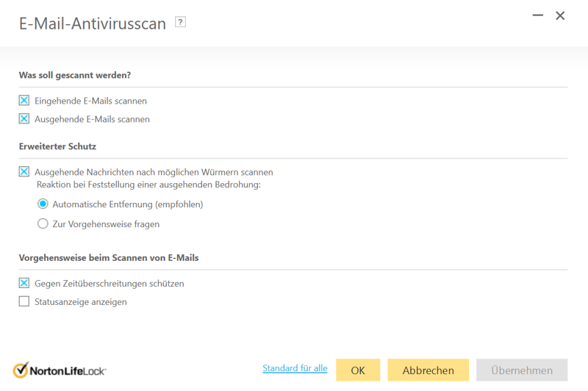Click the 'Was soll gescannt werden?' heading

click(x=74, y=75)
